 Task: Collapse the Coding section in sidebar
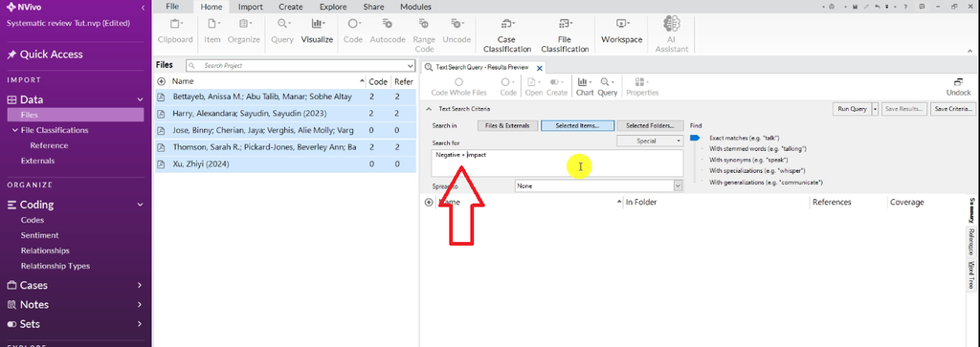[140, 205]
